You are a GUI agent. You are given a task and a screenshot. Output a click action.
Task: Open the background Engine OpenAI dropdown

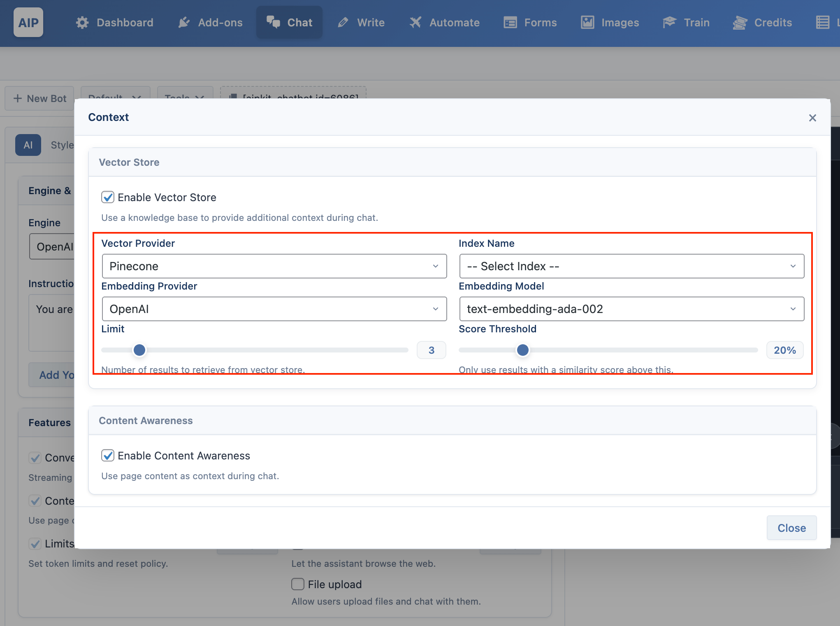pyautogui.click(x=52, y=247)
